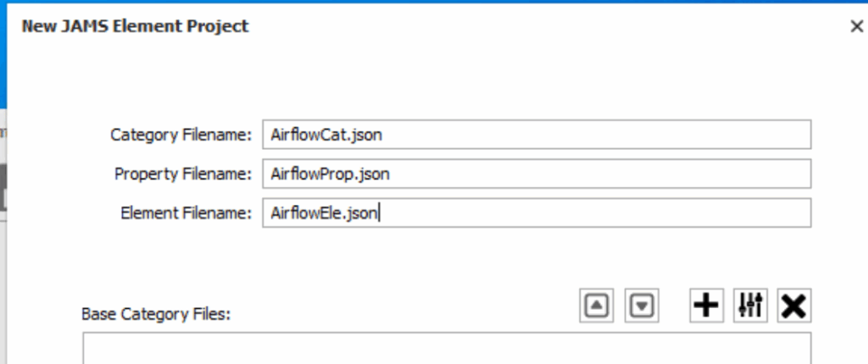Click the "Element Filename:" label
The width and height of the screenshot is (868, 364).
[186, 212]
